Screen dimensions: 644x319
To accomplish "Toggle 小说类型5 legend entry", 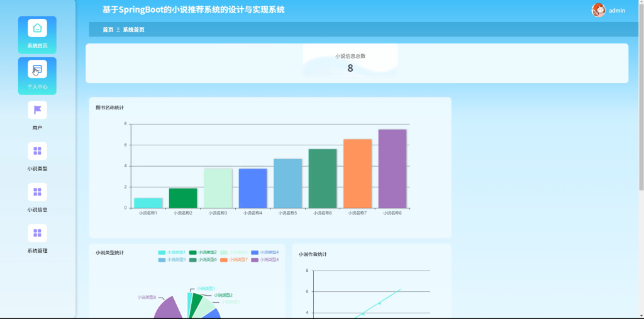I will (x=172, y=260).
